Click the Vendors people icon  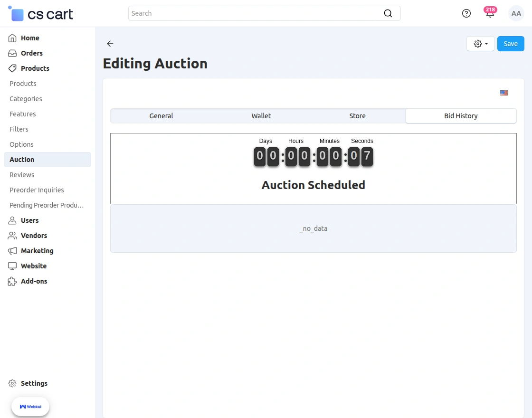coord(12,236)
